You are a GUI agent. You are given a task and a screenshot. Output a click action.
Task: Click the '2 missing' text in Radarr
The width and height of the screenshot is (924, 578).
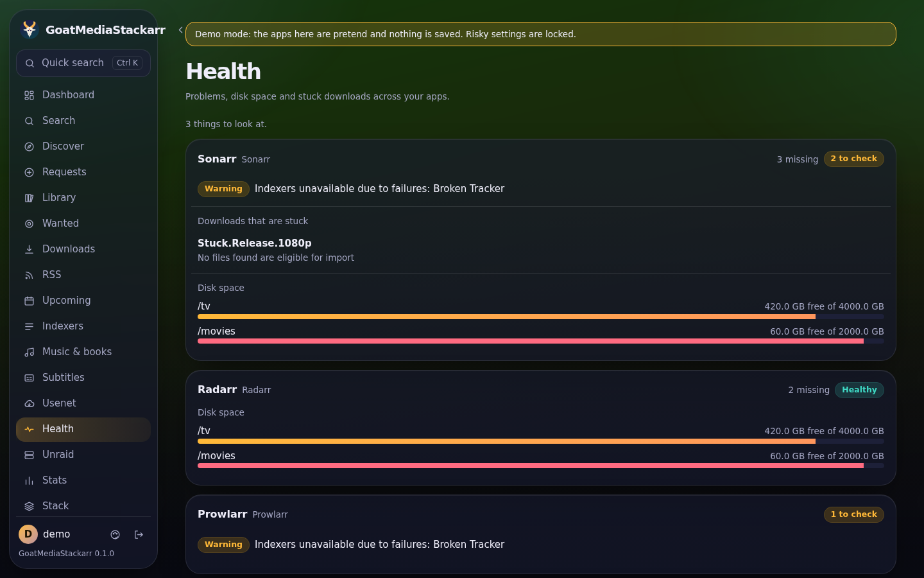809,390
